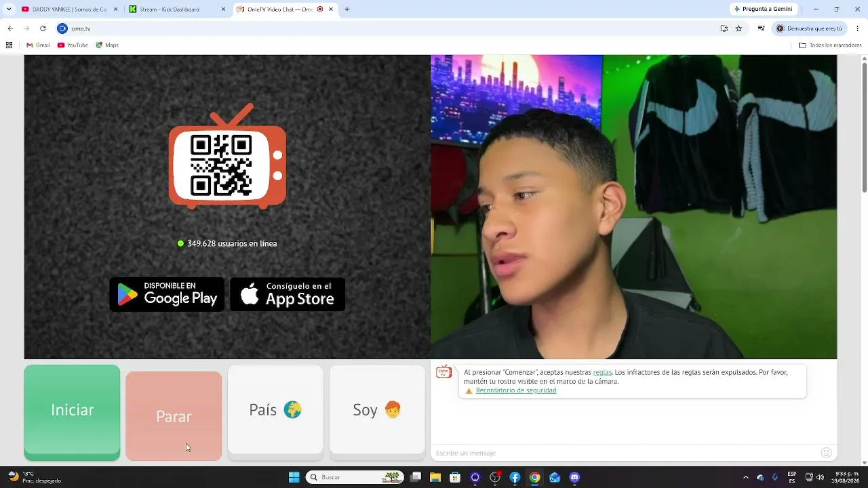868x488 pixels.
Task: Show hidden system tray icons
Action: pos(746,477)
